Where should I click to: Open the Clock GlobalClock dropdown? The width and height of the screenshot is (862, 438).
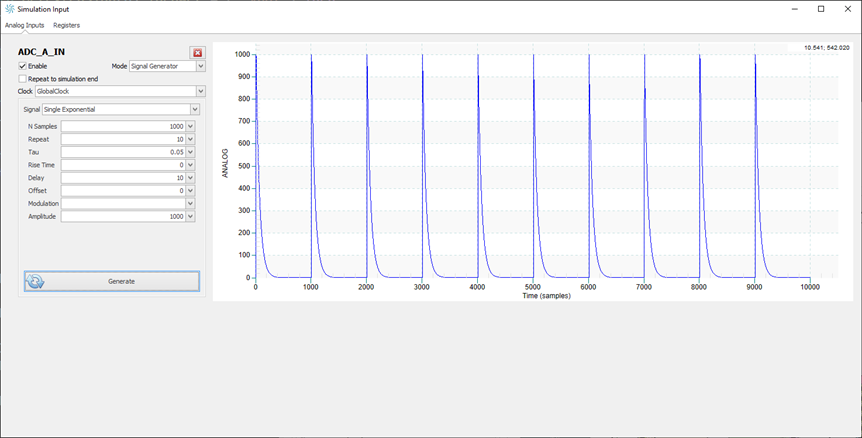tap(120, 91)
